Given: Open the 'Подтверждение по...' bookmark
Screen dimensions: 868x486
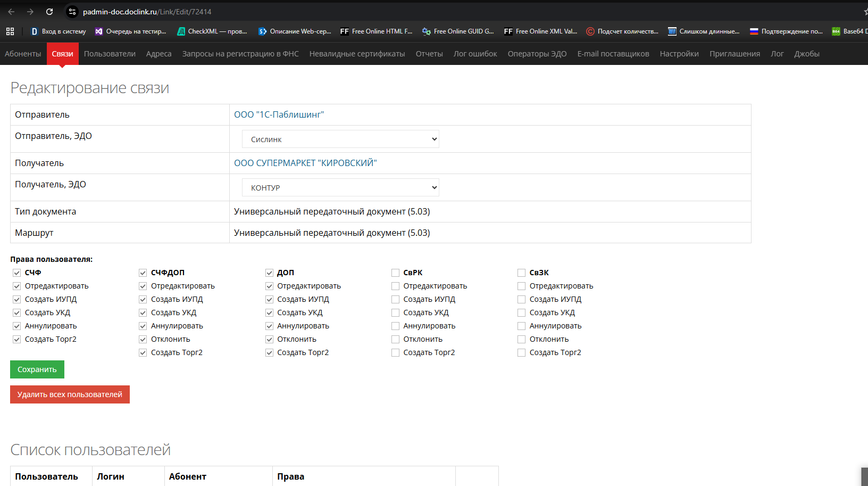Looking at the screenshot, I should click(x=786, y=31).
